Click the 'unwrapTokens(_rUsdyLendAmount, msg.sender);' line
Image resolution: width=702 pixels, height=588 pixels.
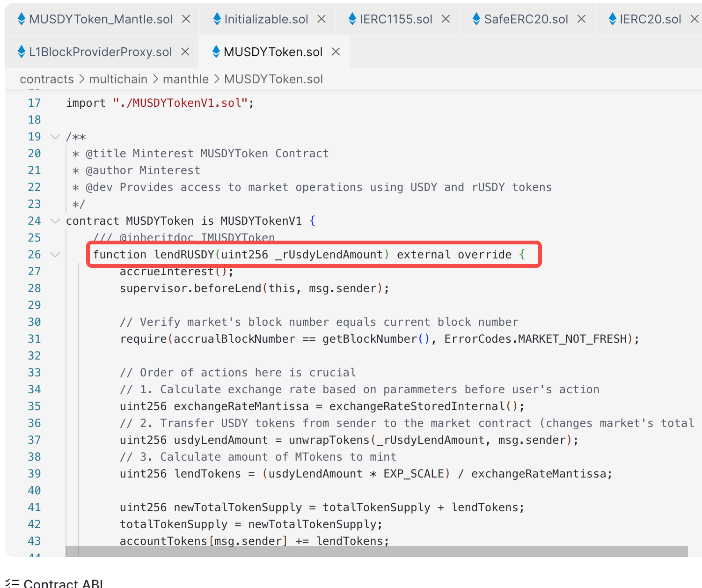click(x=349, y=440)
